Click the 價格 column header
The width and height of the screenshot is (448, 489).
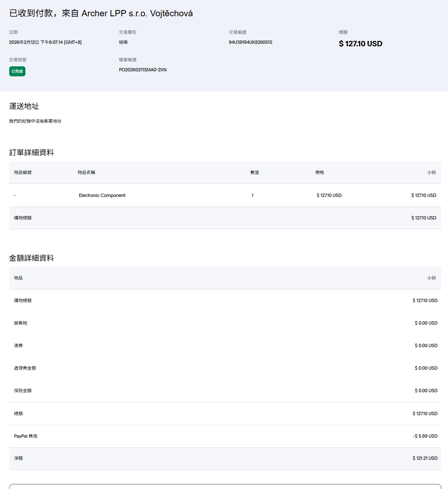click(319, 172)
